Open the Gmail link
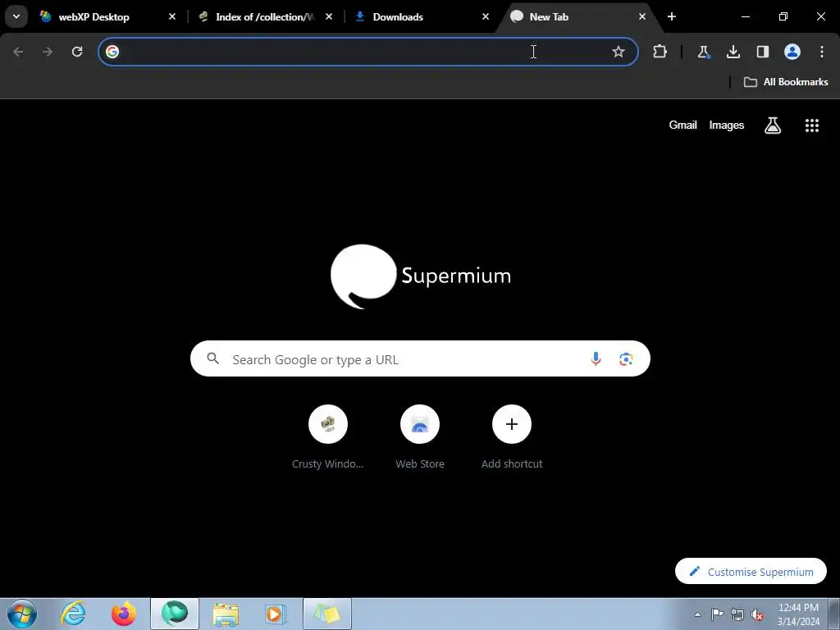Viewport: 840px width, 630px height. point(683,125)
